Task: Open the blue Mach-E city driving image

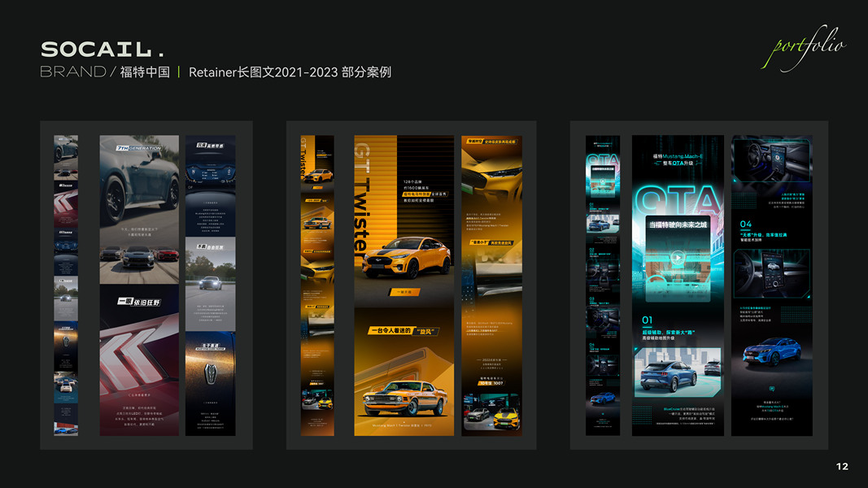Action: point(678,373)
